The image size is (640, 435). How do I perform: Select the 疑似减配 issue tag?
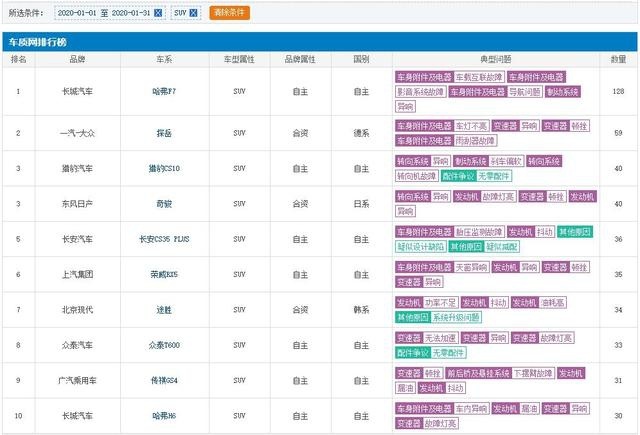[x=502, y=247]
